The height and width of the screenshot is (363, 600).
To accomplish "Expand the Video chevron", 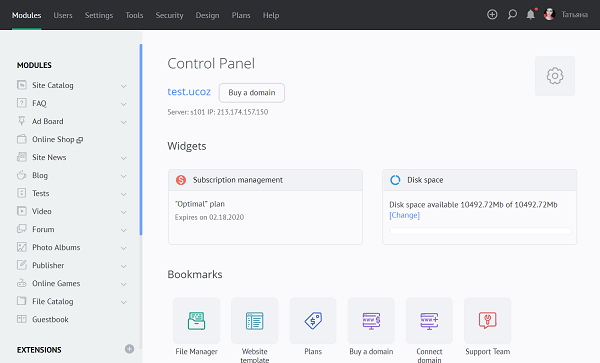I will pyautogui.click(x=124, y=212).
